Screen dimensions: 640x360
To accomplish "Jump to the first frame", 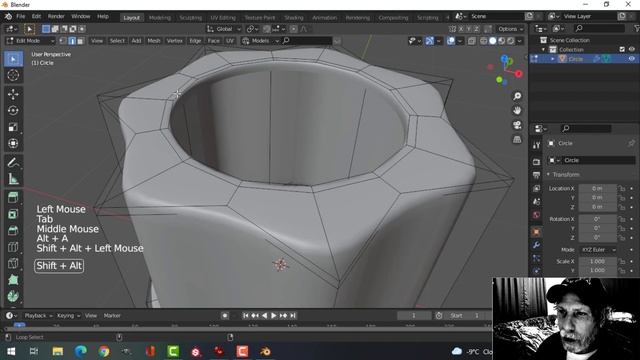I will [245, 316].
